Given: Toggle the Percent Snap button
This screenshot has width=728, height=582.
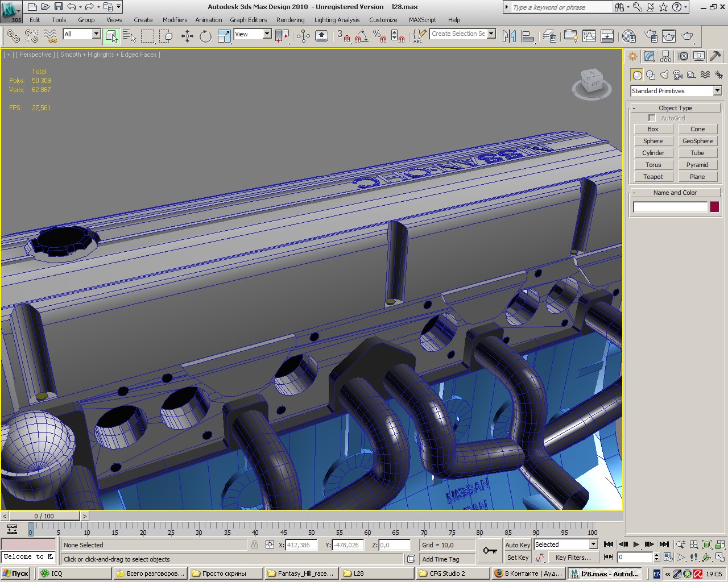Looking at the screenshot, I should [380, 36].
